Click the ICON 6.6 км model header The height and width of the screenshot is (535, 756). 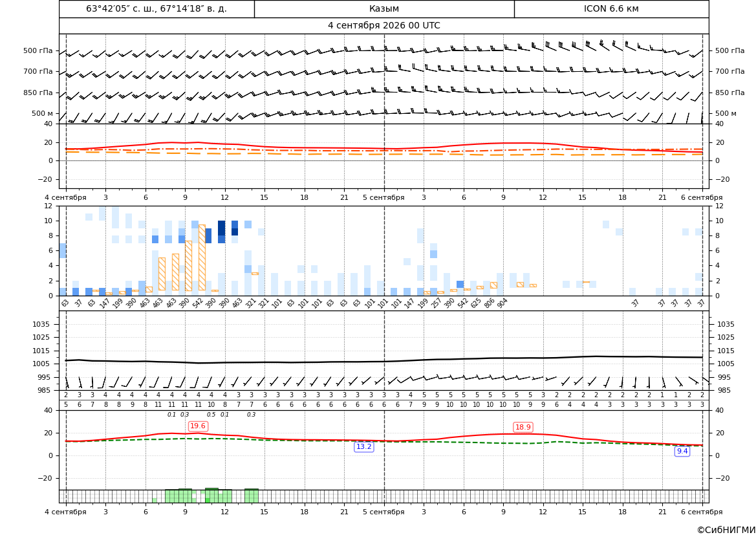pyautogui.click(x=611, y=8)
